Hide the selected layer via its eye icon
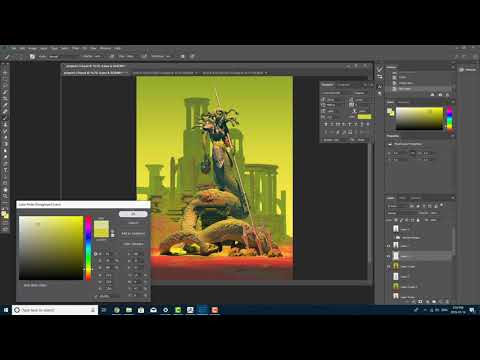 [x=389, y=256]
